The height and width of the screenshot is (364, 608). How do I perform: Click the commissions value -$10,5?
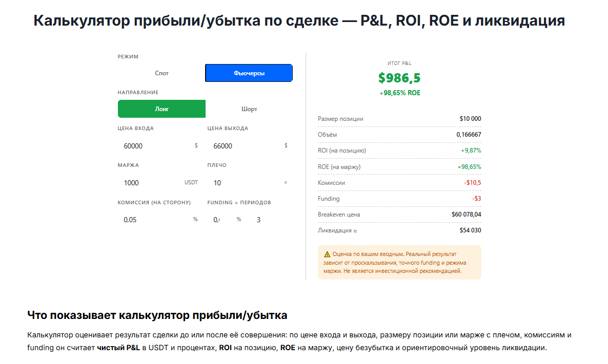pyautogui.click(x=472, y=183)
